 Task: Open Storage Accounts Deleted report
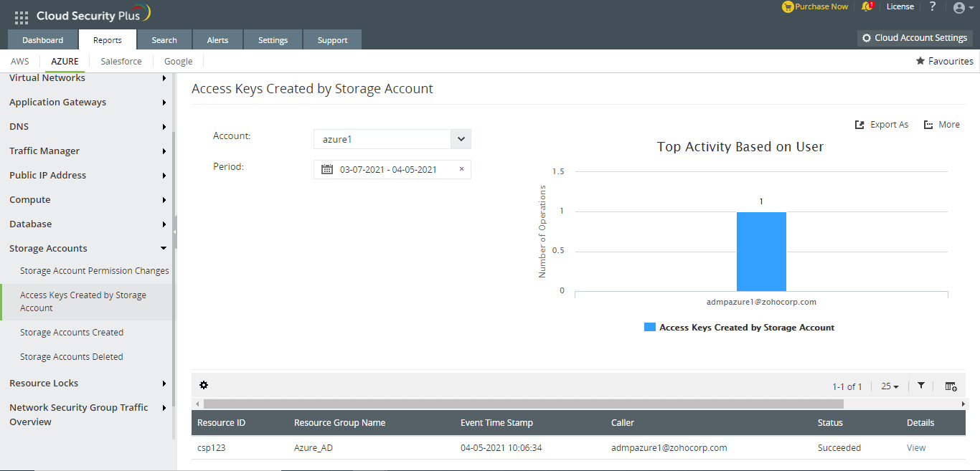[x=72, y=357]
